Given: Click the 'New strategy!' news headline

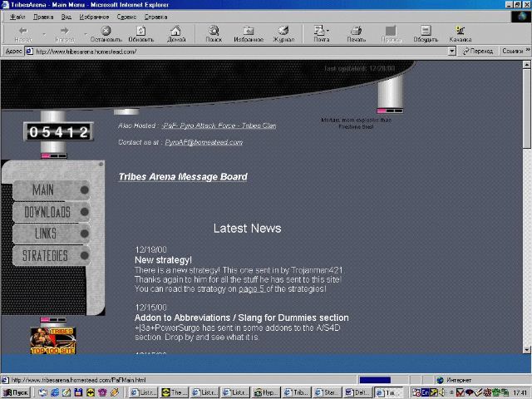Looking at the screenshot, I should click(x=163, y=260).
